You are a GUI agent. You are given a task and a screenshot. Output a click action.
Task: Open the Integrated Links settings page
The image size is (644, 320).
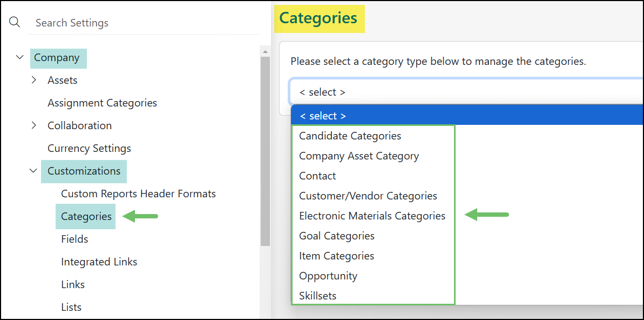(99, 262)
